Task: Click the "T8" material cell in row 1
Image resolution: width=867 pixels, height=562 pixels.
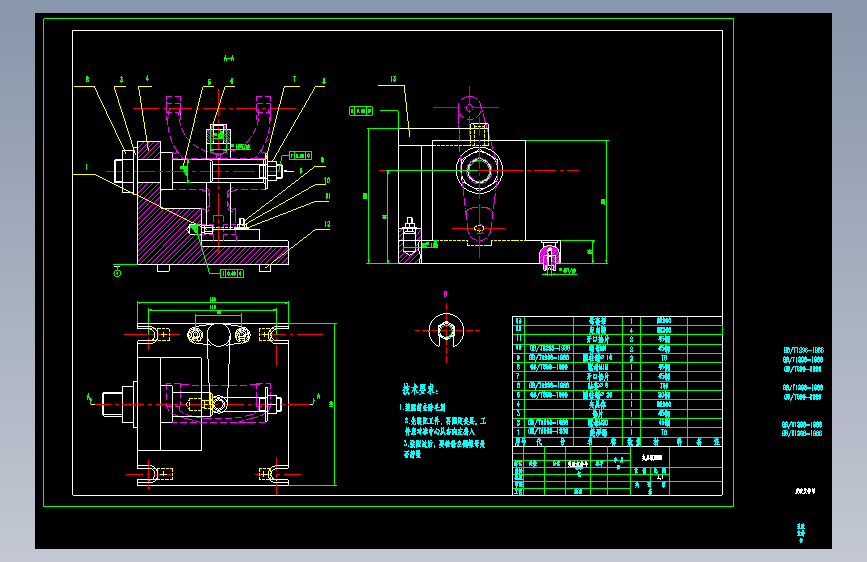Action: 664,432
